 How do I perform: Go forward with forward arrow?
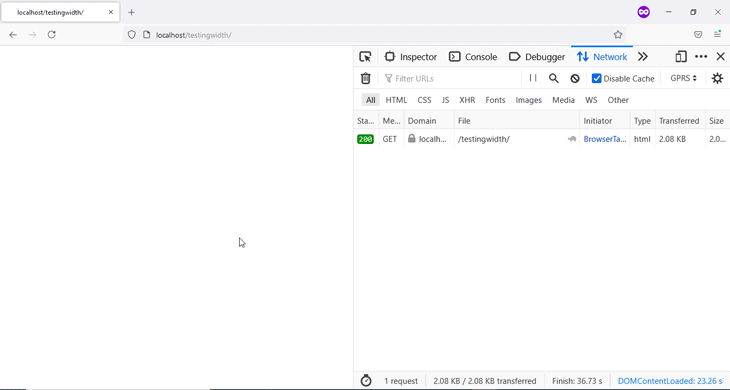point(32,34)
